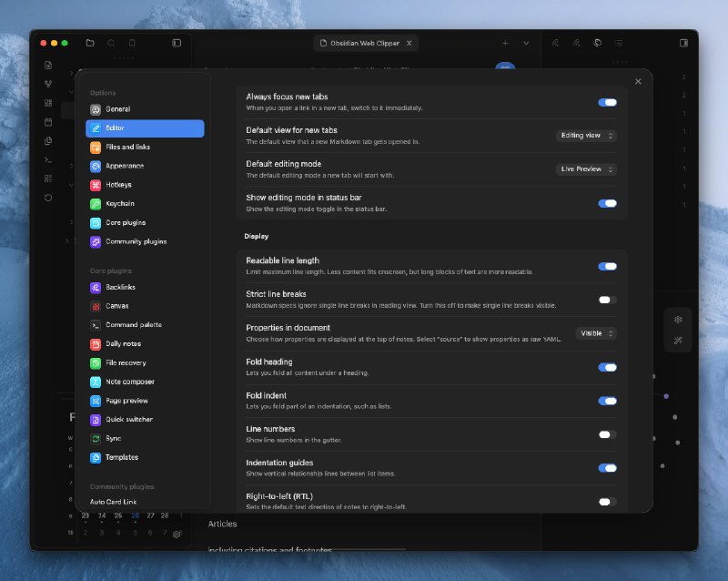This screenshot has height=581, width=728.
Task: Close the settings dialog with X
Action: (638, 82)
